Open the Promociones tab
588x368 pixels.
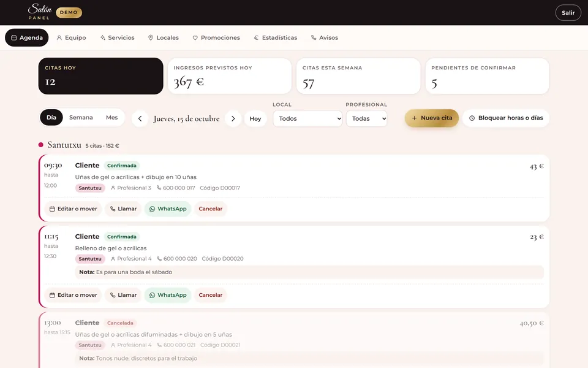click(216, 37)
